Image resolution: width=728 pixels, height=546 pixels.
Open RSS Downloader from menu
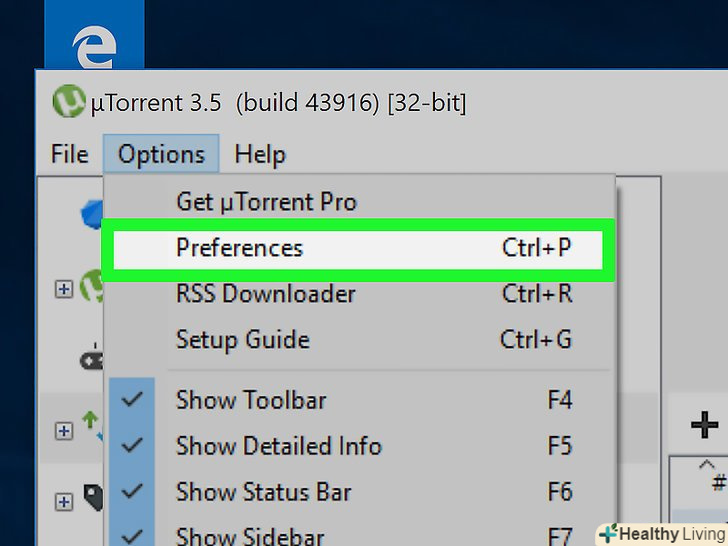coord(266,294)
